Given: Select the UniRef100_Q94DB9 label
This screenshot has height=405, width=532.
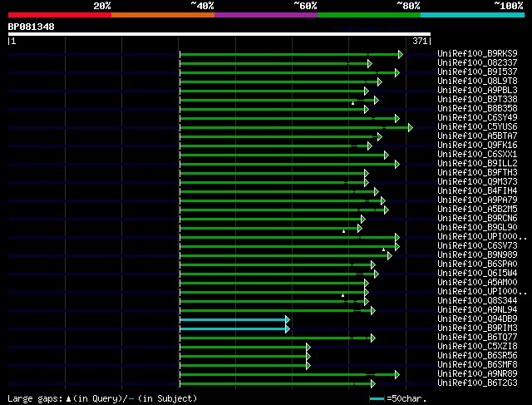Looking at the screenshot, I should [x=477, y=319].
